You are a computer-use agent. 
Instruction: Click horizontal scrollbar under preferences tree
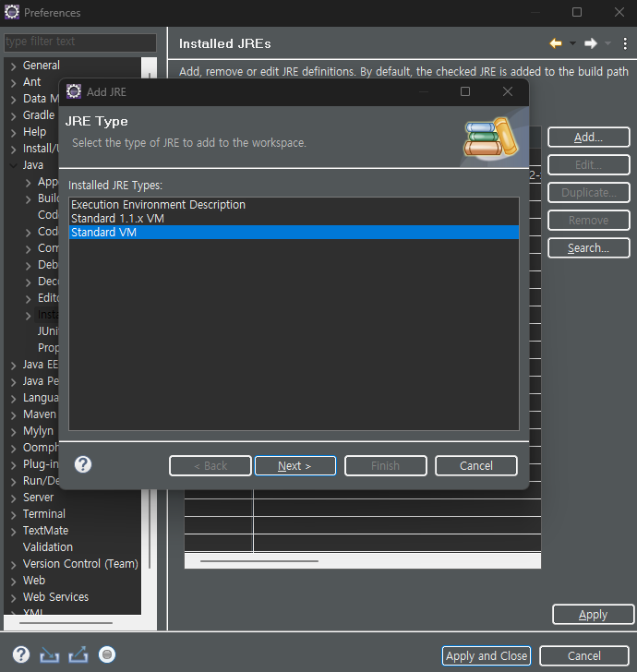click(x=66, y=623)
